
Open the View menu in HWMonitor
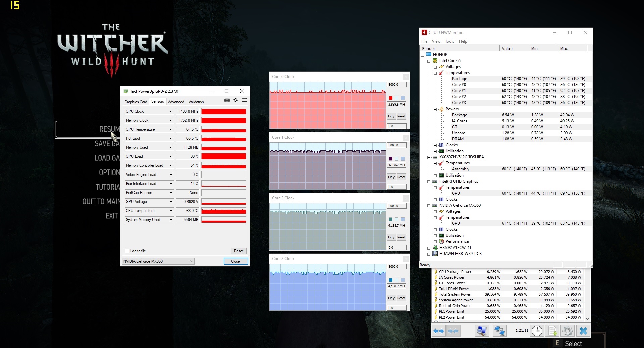pos(436,41)
